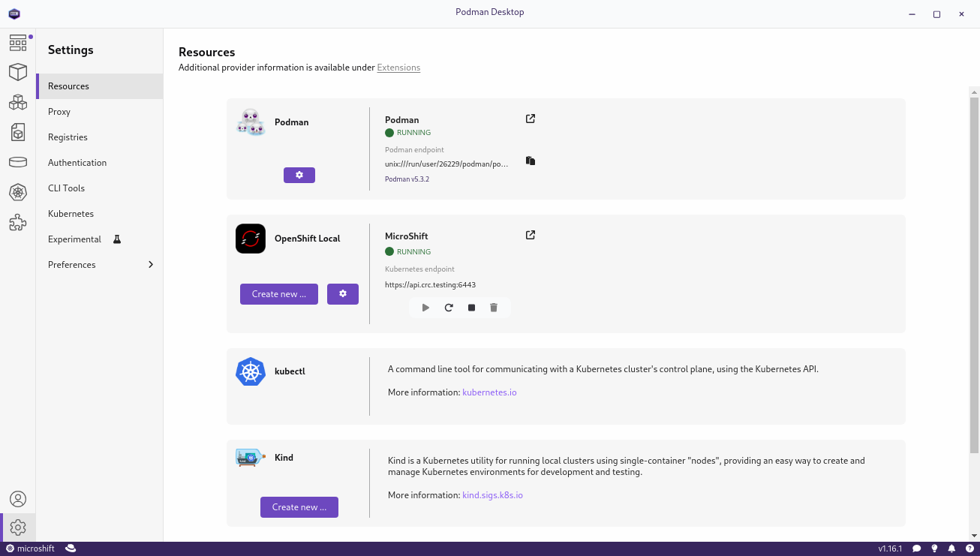
Task: Click the MicroShift connection name
Action: (x=407, y=236)
